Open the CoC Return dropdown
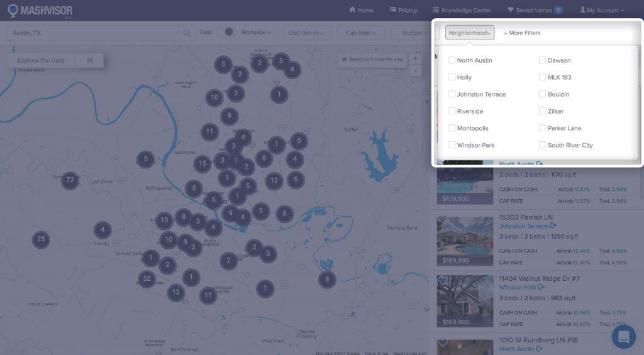The width and height of the screenshot is (644, 355). pyautogui.click(x=307, y=33)
